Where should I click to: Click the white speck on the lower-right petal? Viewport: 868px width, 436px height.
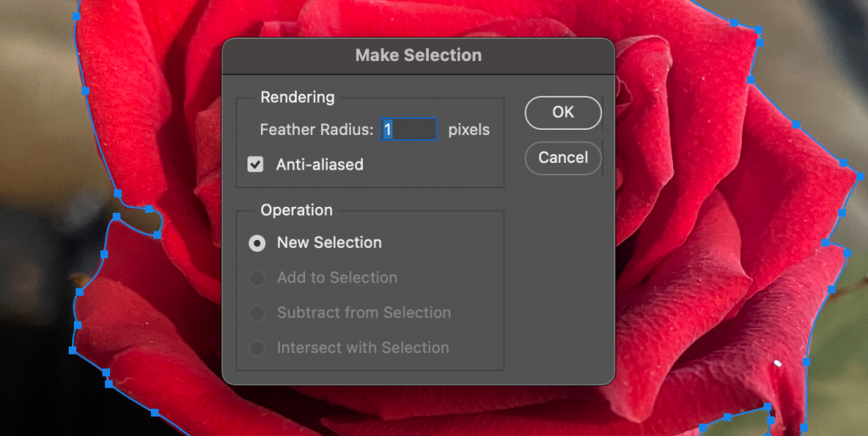click(x=777, y=363)
